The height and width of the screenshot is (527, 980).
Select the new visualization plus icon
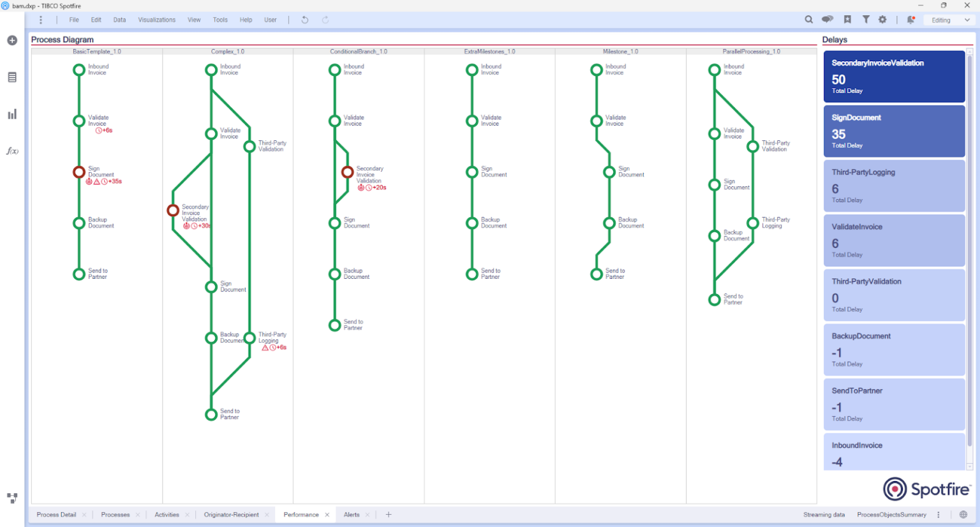point(11,40)
